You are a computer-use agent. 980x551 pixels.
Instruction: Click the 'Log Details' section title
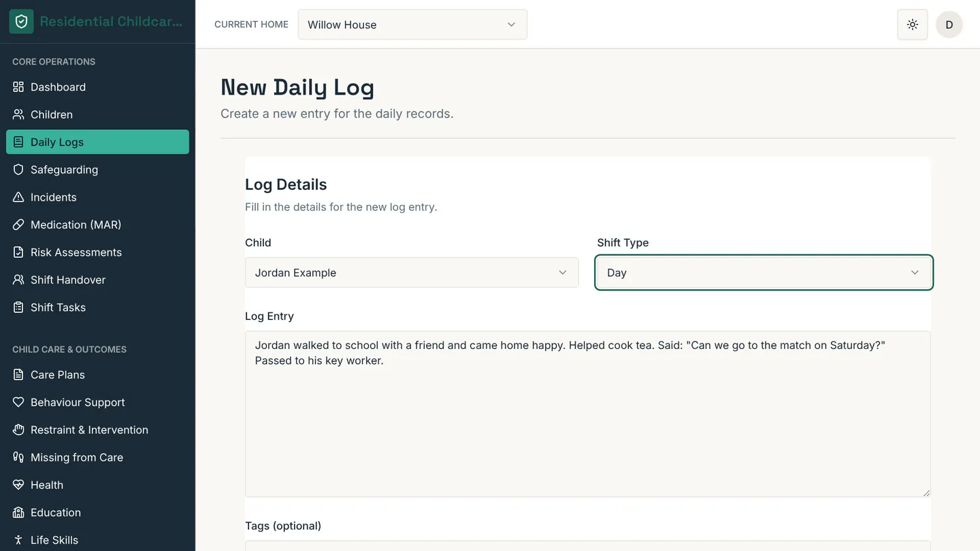(x=286, y=184)
